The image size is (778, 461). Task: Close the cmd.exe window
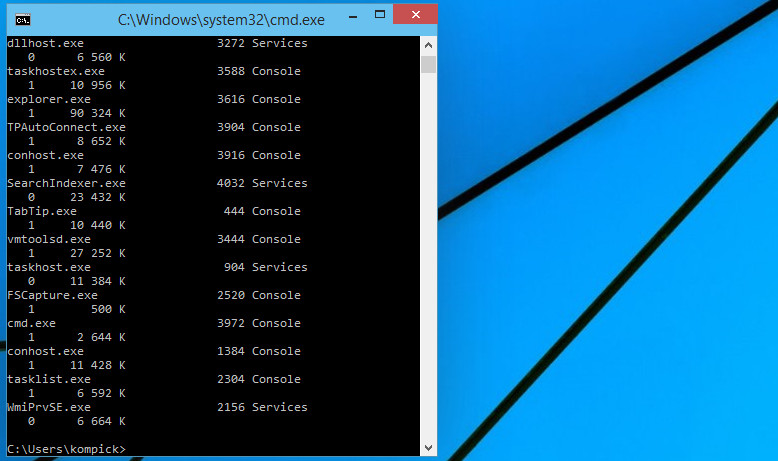(415, 14)
